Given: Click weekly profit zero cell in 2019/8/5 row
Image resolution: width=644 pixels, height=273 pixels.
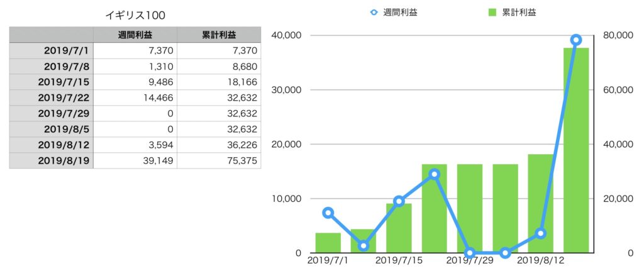Looking at the screenshot, I should tap(135, 129).
